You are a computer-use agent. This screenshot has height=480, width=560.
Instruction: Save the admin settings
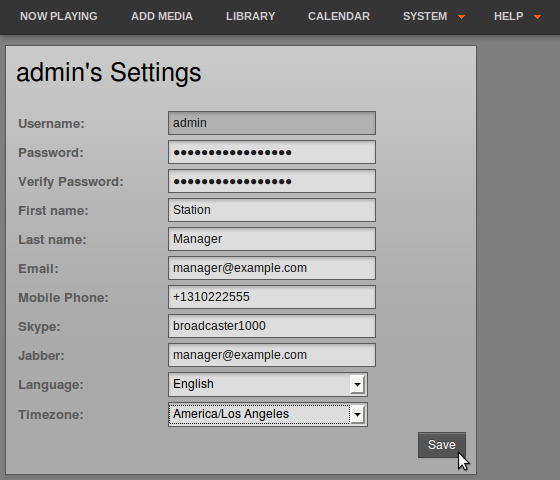(442, 445)
